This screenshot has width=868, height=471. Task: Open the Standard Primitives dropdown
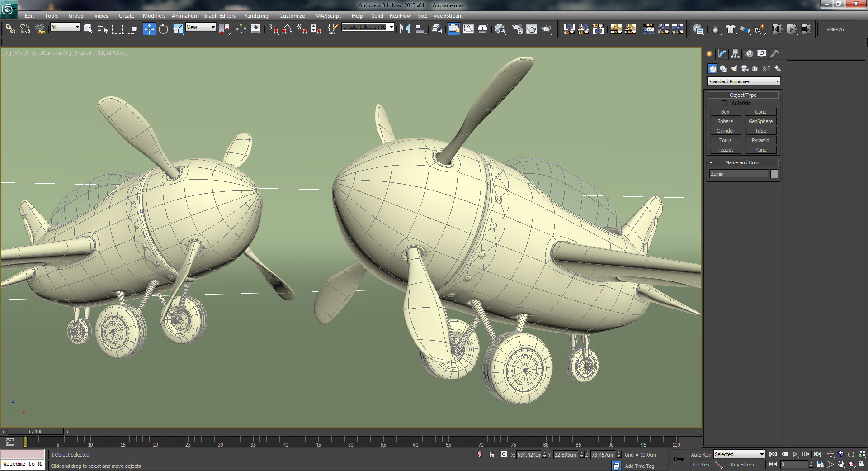coord(744,81)
